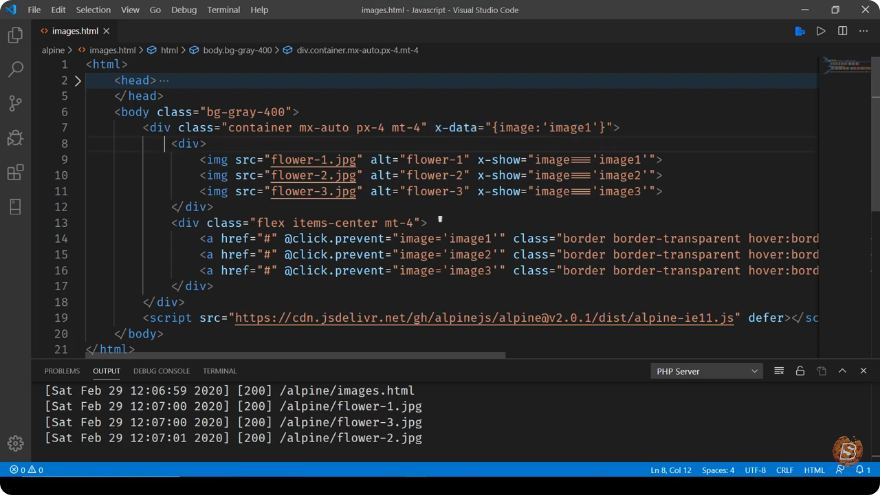Open the log output file icon
880x495 pixels.
point(821,371)
